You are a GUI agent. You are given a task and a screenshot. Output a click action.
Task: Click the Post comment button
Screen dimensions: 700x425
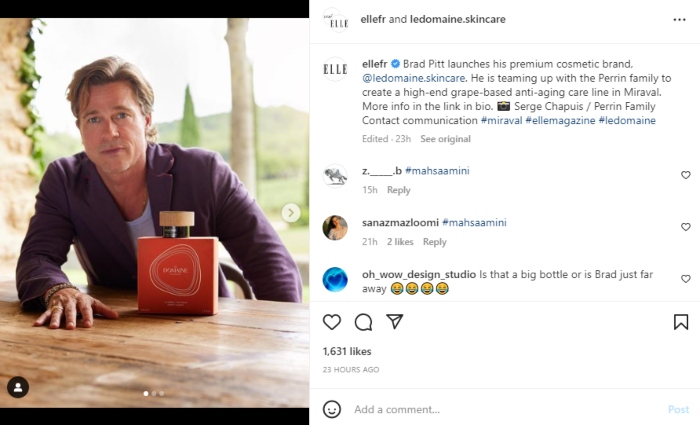coord(678,409)
